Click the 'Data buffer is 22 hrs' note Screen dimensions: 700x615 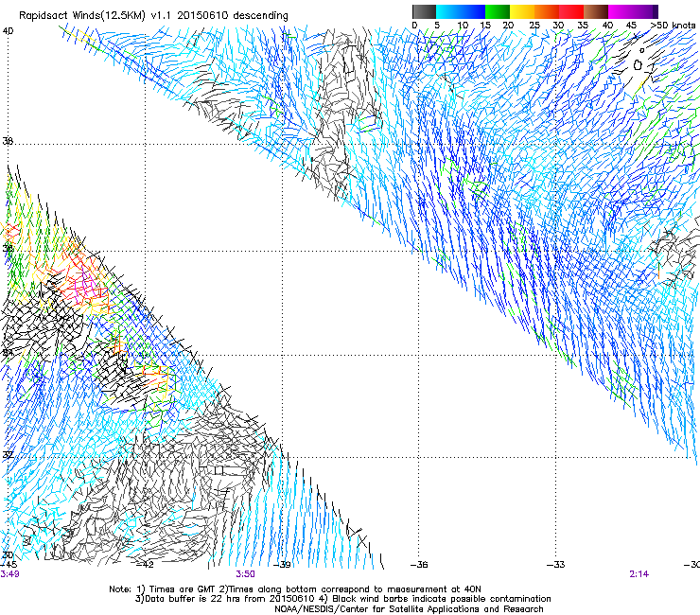click(x=342, y=599)
